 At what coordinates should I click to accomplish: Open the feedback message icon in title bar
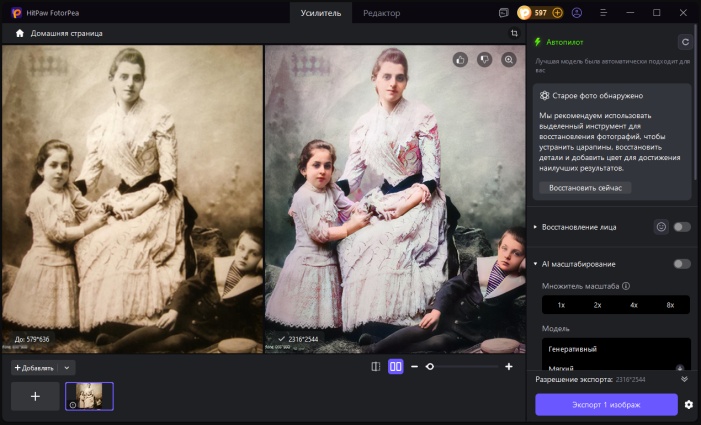(503, 13)
